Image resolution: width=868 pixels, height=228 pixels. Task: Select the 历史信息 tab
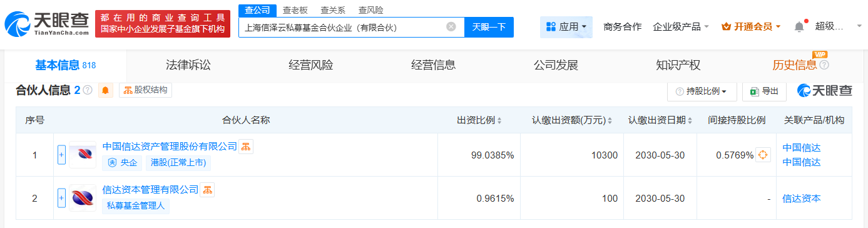[795, 65]
